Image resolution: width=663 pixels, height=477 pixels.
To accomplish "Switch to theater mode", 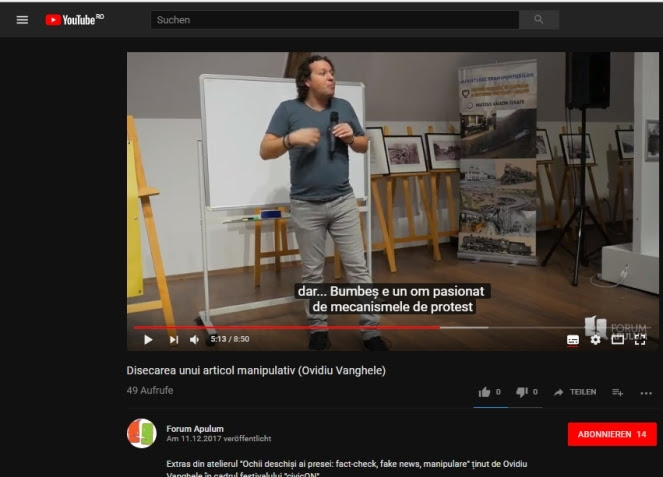I will coord(618,340).
